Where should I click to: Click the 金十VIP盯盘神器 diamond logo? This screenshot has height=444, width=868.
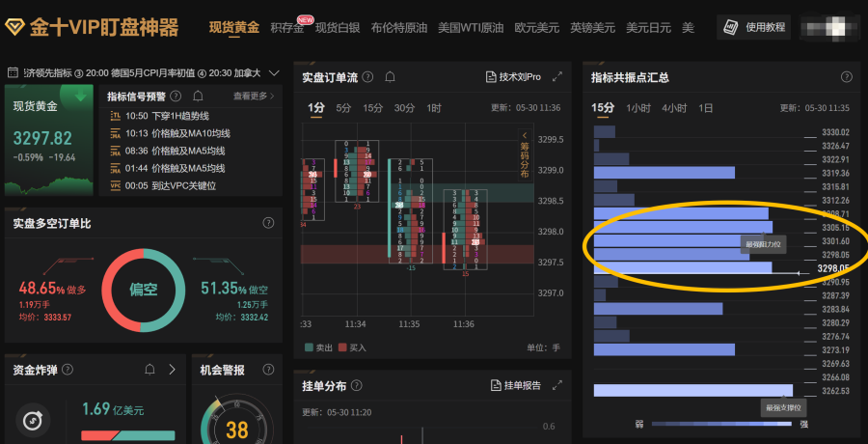14,27
